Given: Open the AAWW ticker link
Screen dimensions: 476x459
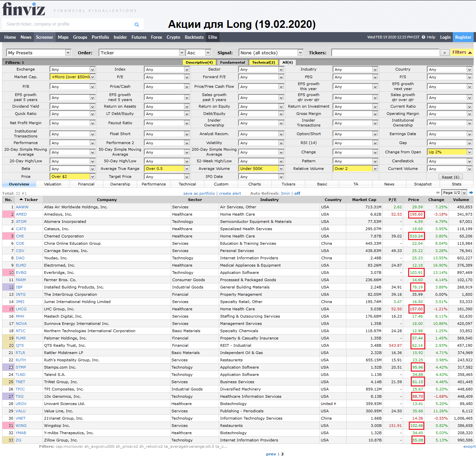Looking at the screenshot, I should [22, 207].
